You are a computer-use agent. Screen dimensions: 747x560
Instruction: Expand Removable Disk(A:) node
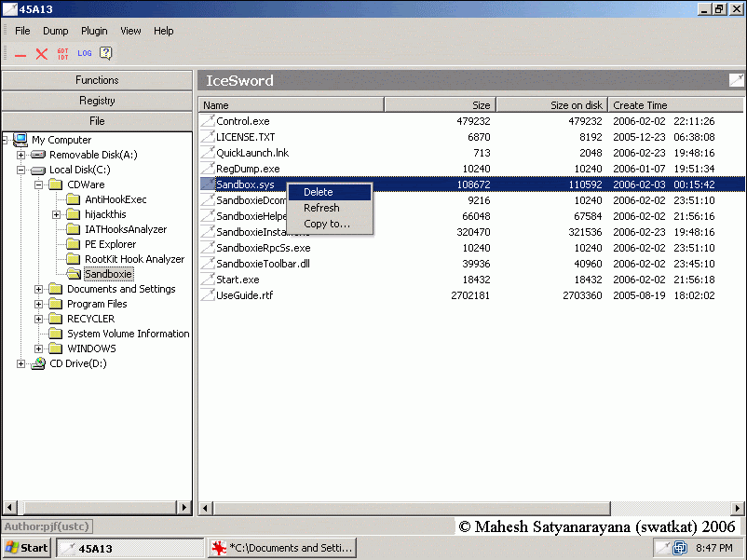[21, 155]
